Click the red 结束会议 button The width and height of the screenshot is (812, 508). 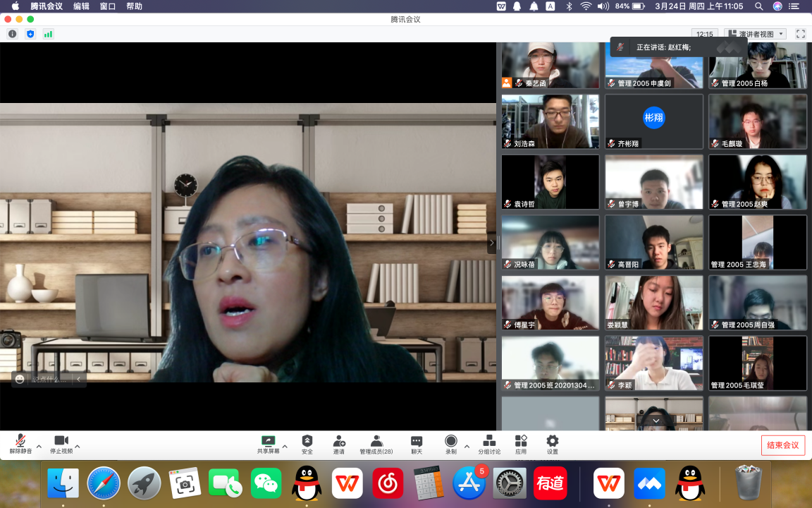click(782, 445)
